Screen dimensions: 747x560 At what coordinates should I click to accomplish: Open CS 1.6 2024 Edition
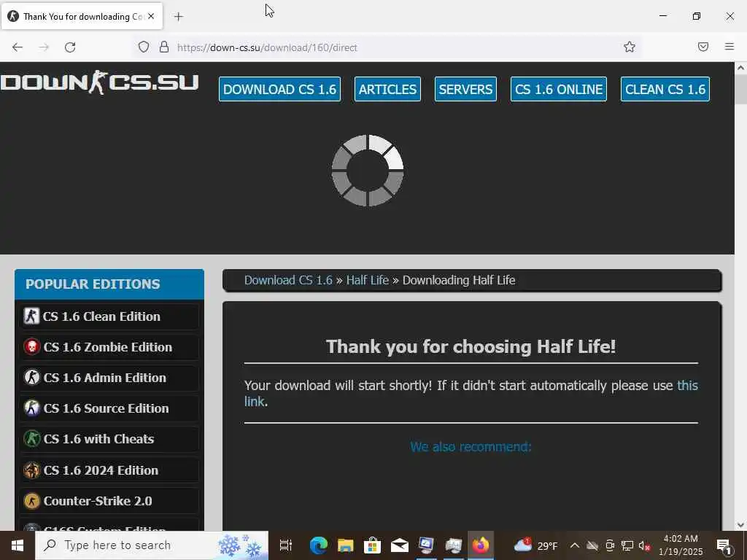tap(109, 470)
